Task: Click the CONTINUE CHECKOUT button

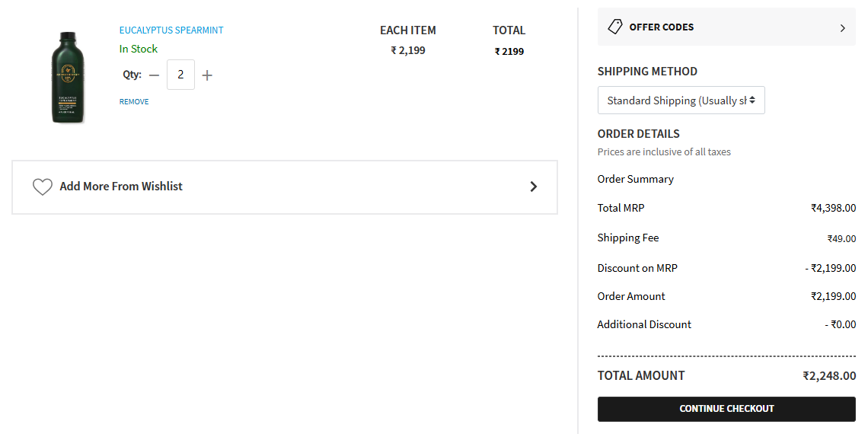Action: tap(726, 409)
